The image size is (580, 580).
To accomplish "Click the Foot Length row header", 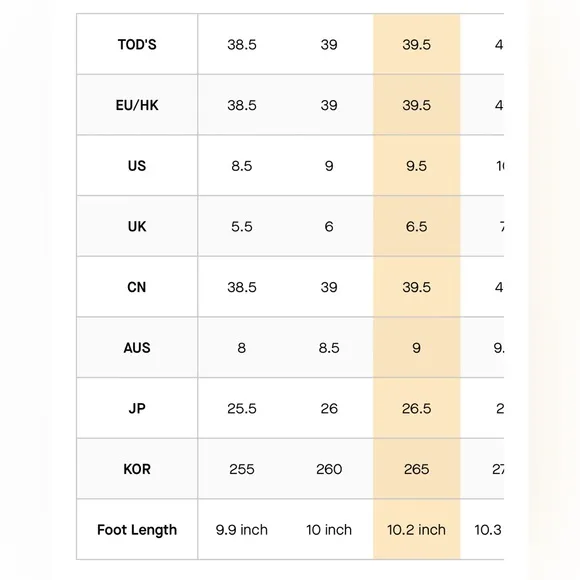I will pyautogui.click(x=137, y=530).
